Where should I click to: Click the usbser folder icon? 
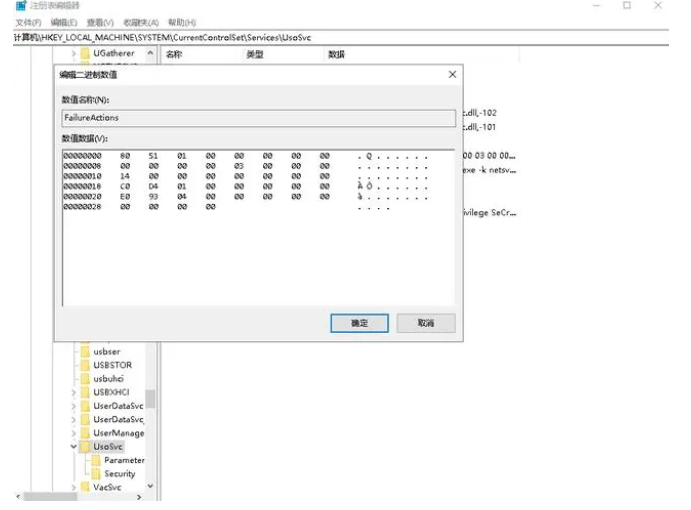[x=85, y=352]
